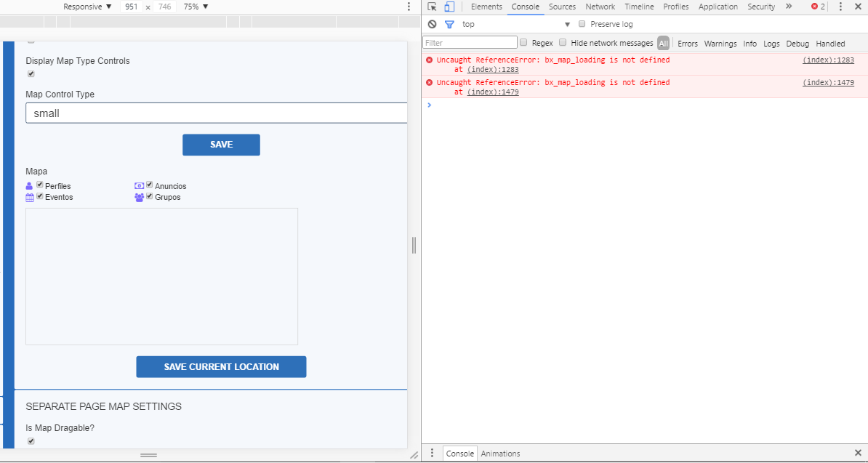Clear the console with the ban icon
Image resolution: width=868 pixels, height=463 pixels.
[432, 24]
